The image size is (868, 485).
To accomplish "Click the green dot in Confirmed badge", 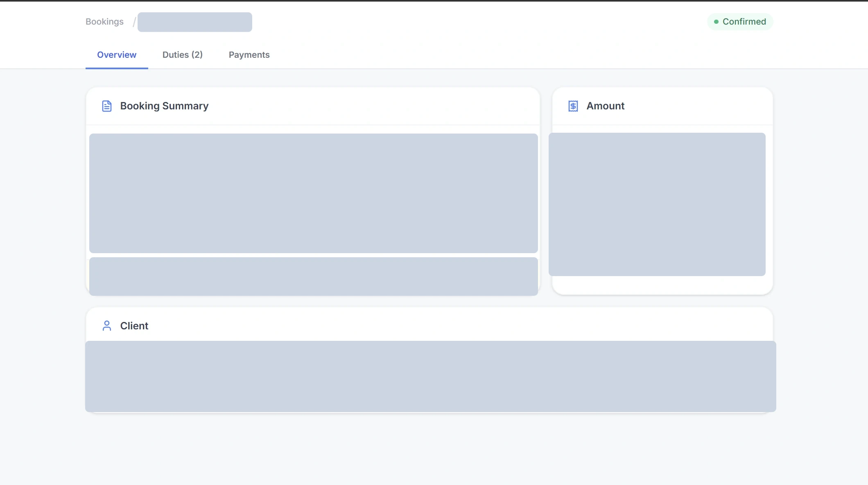I will (x=716, y=22).
